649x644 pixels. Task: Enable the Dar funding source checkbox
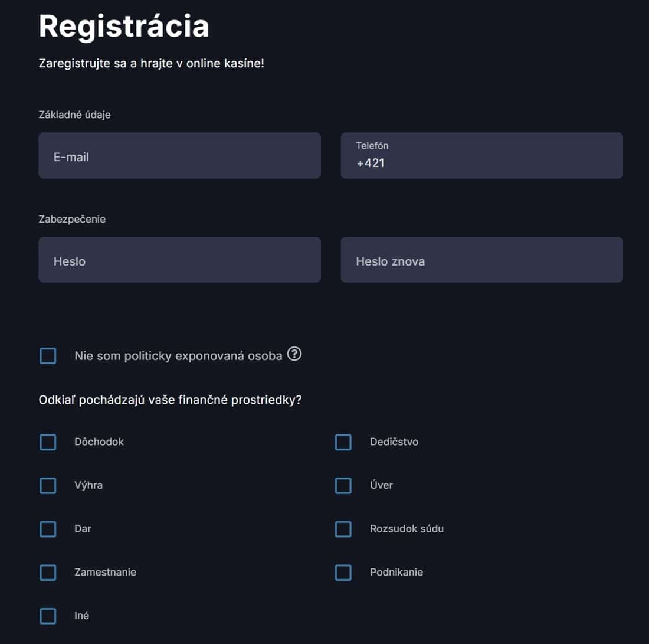pos(48,529)
